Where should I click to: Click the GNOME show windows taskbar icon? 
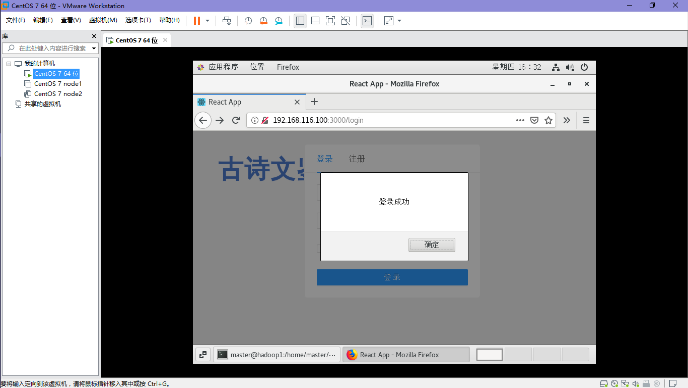203,355
